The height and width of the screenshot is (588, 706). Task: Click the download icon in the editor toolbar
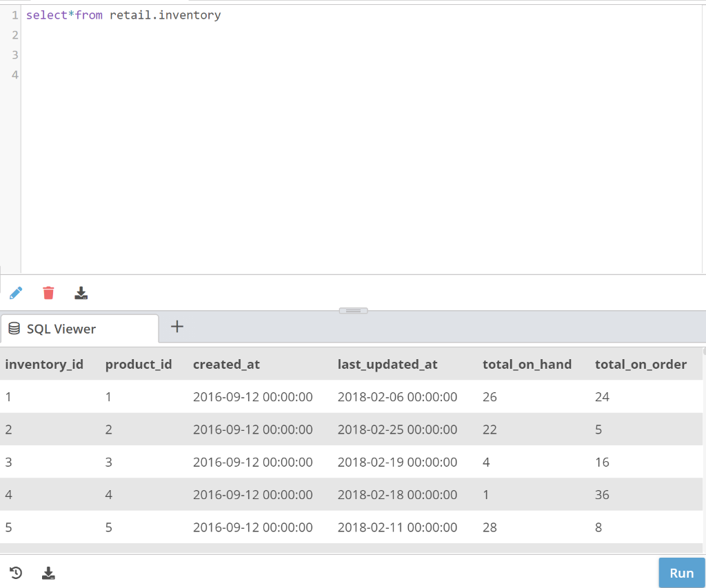pos(81,292)
